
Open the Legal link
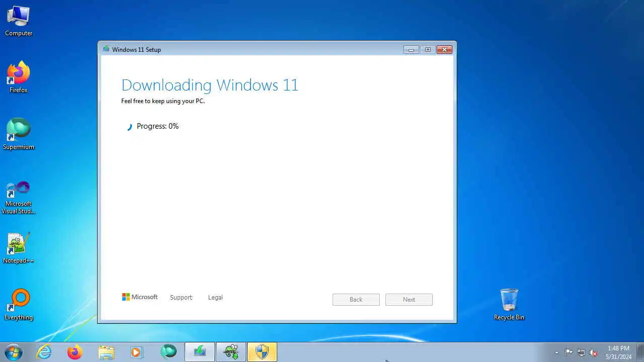pos(215,298)
